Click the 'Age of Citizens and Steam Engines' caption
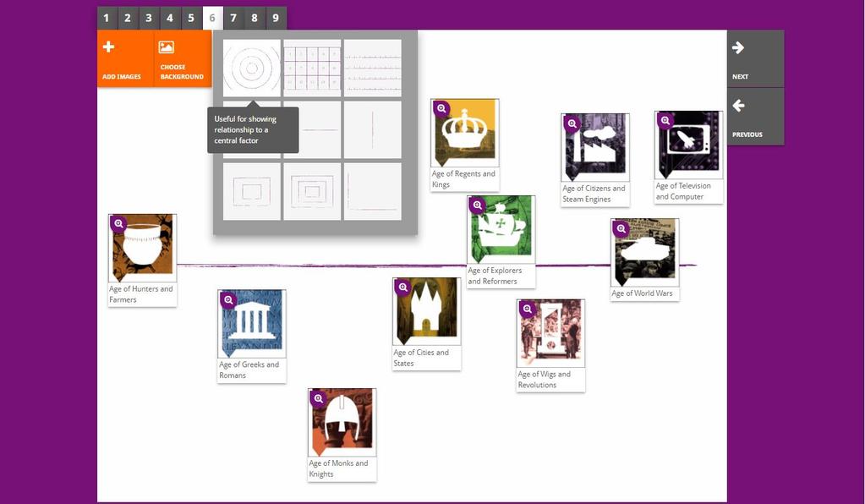Screen dimensions: 865x504 tap(594, 194)
